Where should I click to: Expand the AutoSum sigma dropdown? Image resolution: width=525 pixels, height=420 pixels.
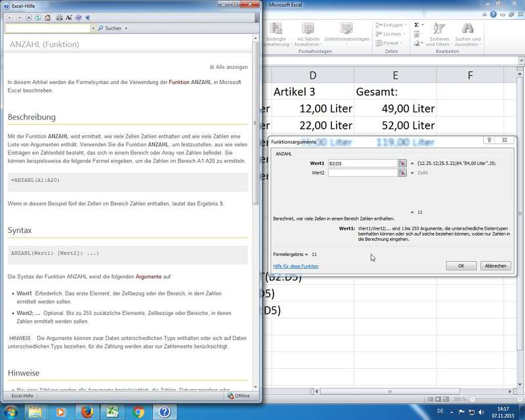[x=425, y=25]
